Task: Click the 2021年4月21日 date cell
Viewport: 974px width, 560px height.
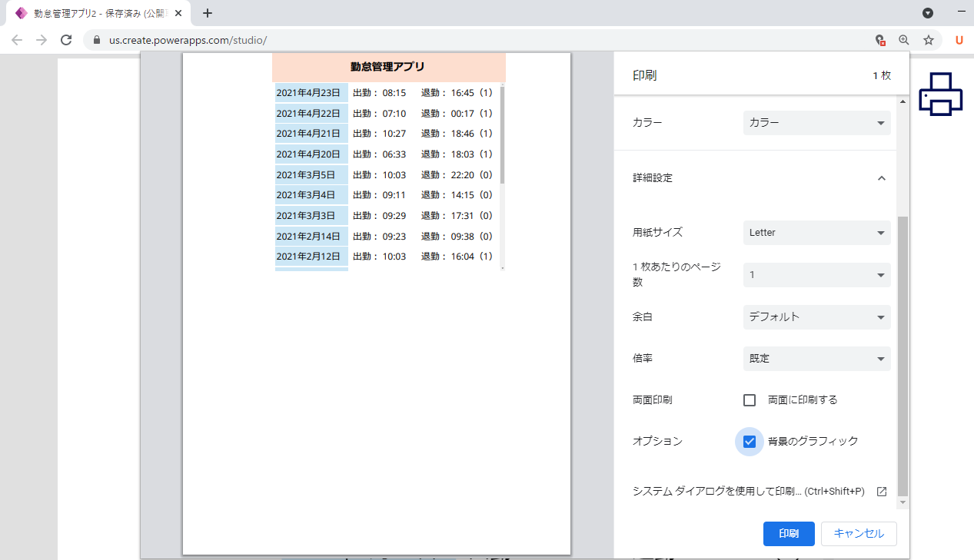Action: click(x=311, y=134)
